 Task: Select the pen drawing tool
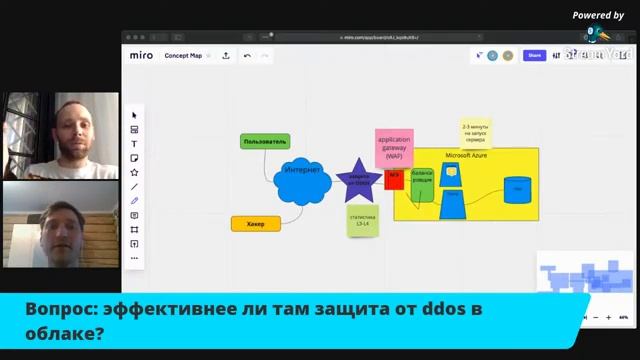(134, 201)
